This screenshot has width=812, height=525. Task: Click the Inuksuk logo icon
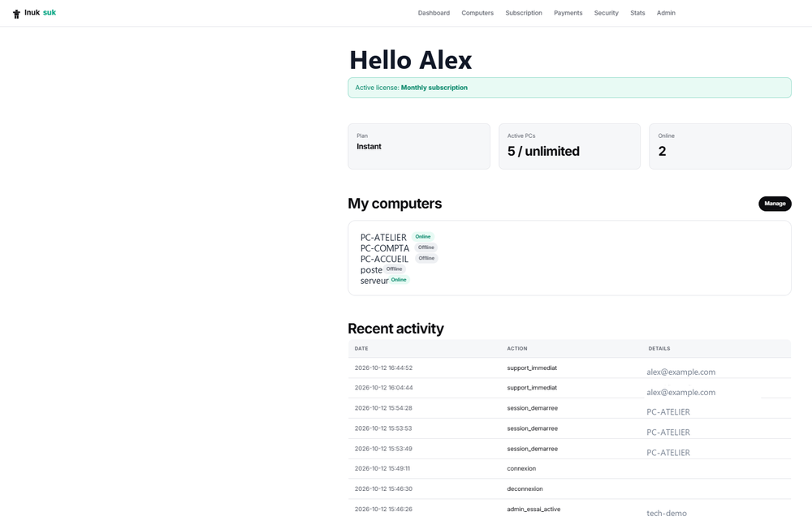16,14
